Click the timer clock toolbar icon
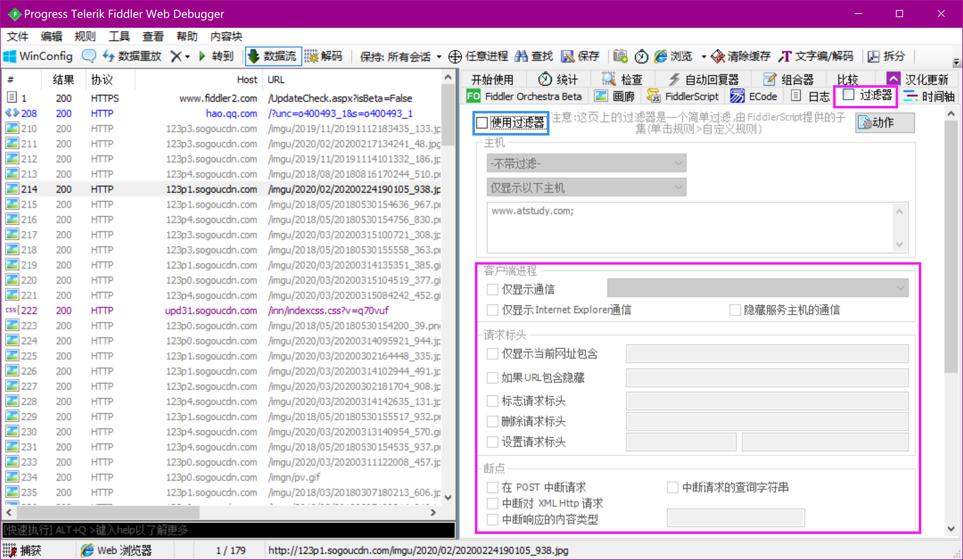This screenshot has width=963, height=560. [641, 56]
